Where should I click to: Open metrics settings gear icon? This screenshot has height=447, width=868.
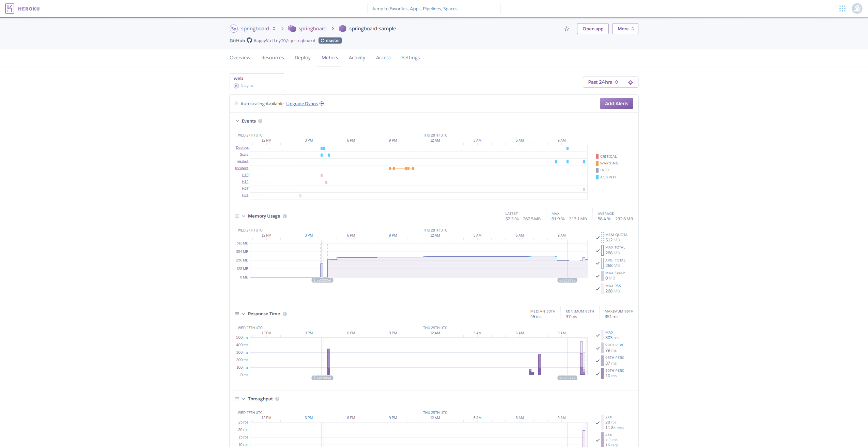coord(631,82)
